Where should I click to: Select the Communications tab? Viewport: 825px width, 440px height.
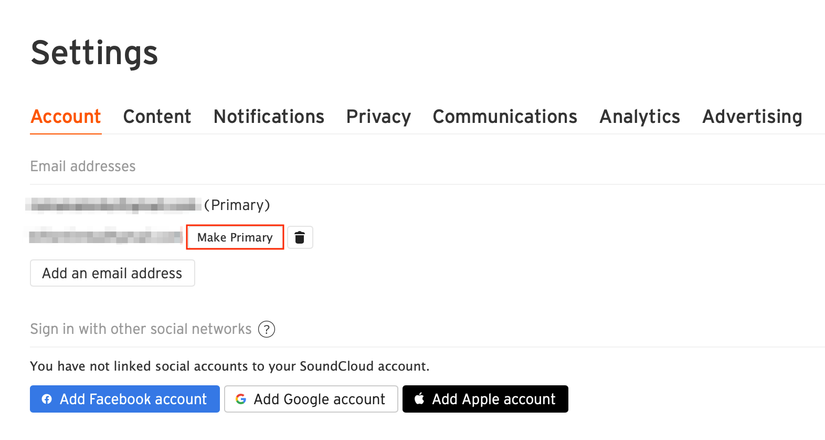(505, 116)
